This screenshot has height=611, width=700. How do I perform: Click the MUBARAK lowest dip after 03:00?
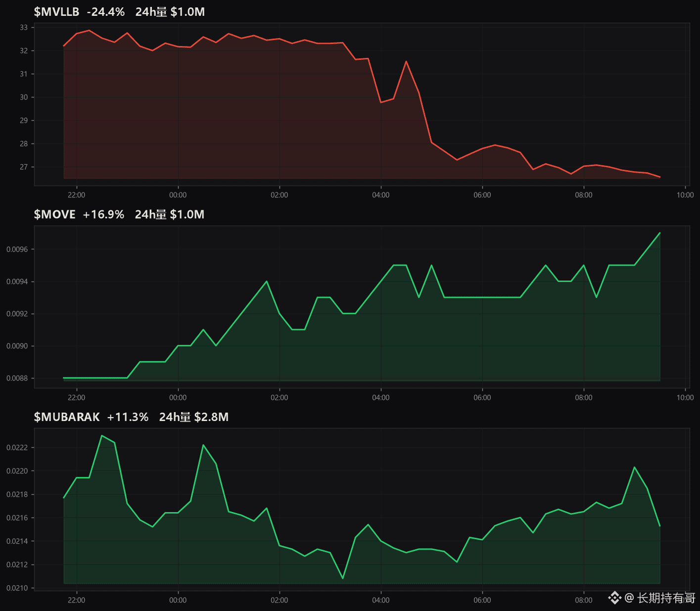pos(343,578)
